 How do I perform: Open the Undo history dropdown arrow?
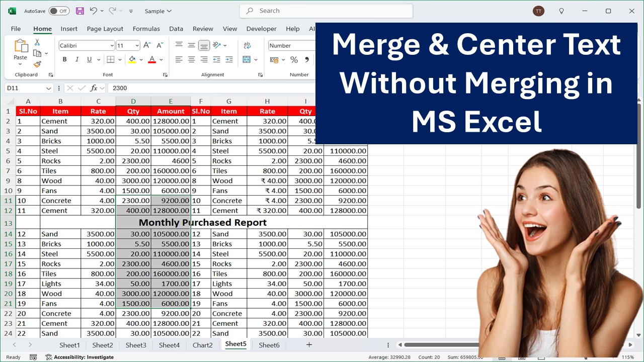pyautogui.click(x=102, y=11)
